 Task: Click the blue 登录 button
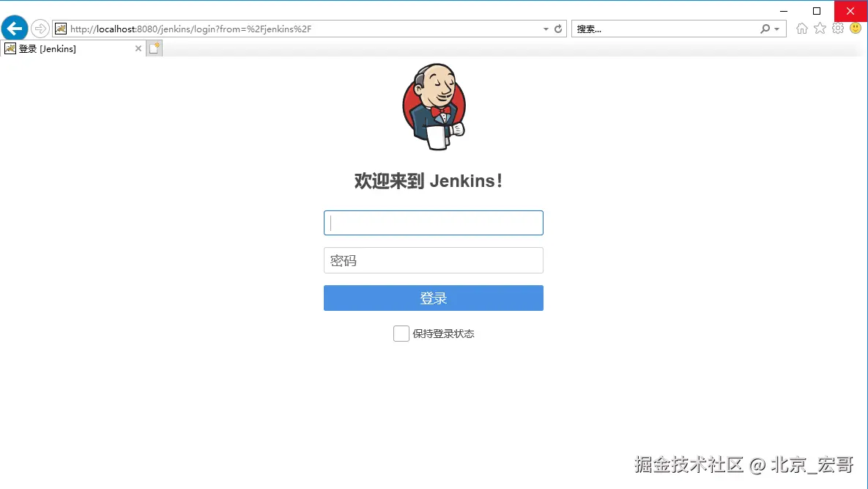click(434, 298)
